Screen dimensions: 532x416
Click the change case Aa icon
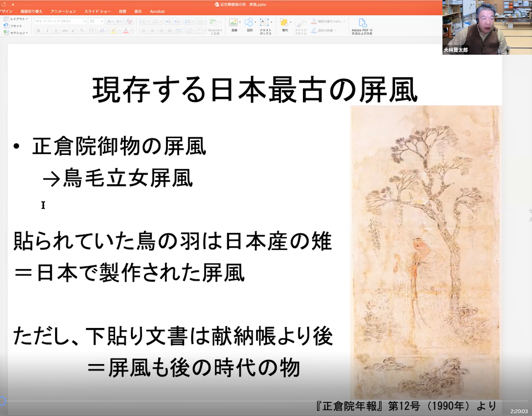[x=103, y=30]
